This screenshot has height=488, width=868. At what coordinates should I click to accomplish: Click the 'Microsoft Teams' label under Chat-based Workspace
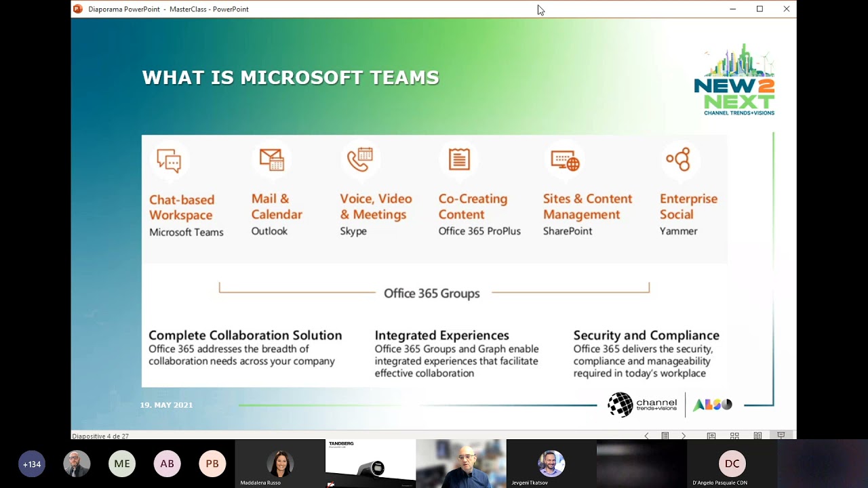tap(186, 232)
